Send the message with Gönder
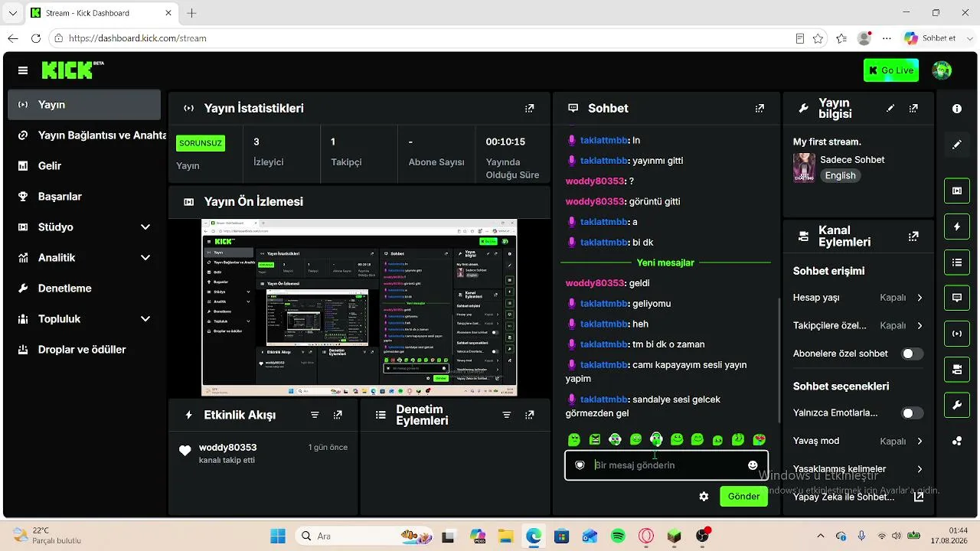 [x=743, y=497]
